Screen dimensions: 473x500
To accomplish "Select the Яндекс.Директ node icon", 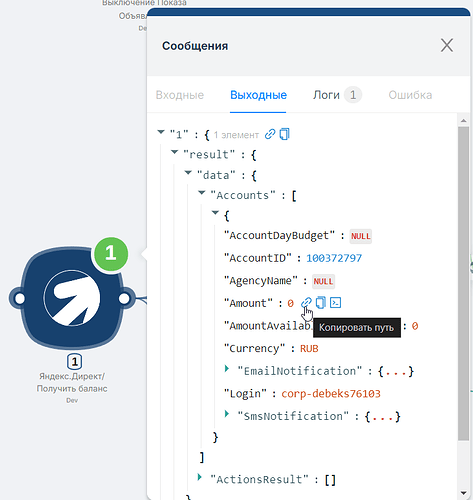I will tap(72, 298).
